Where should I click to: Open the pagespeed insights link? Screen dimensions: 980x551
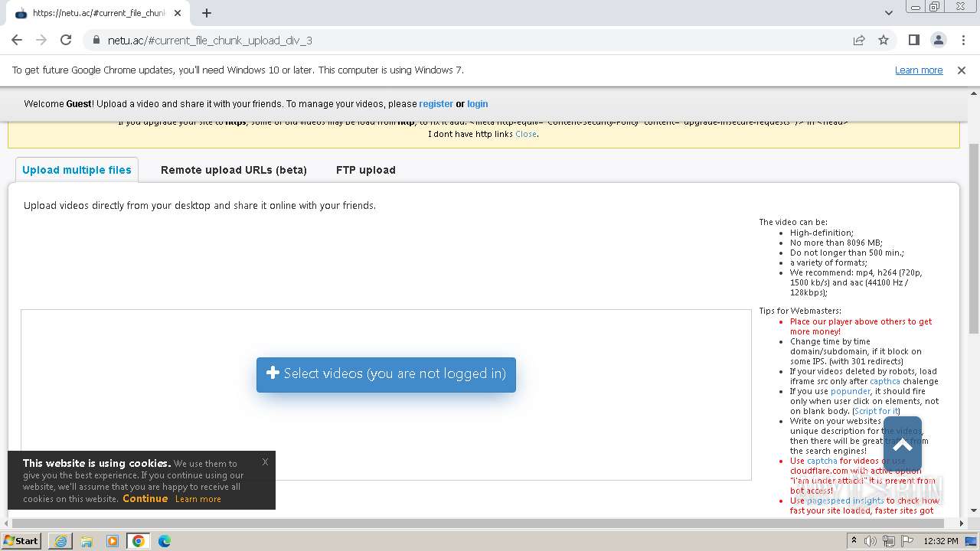[x=845, y=500]
